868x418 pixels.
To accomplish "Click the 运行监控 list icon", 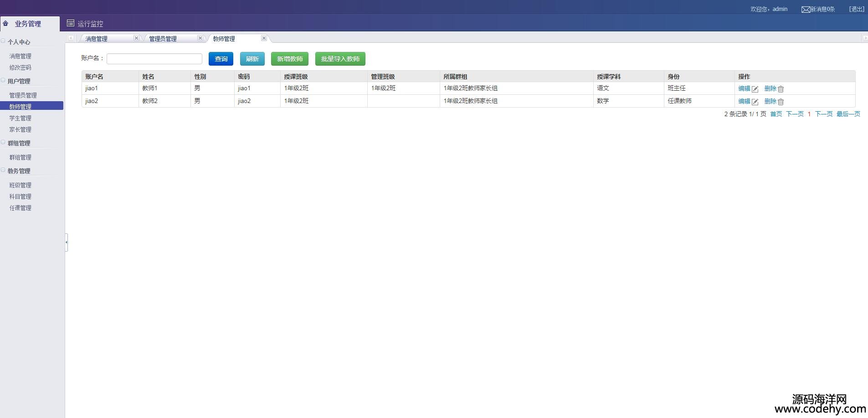I will [71, 23].
